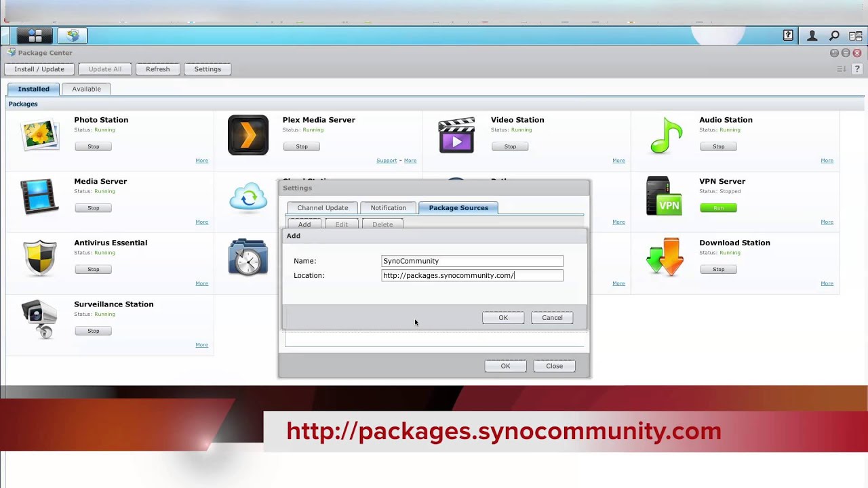The image size is (868, 488).
Task: Click the Antivirus Essential shield icon
Action: 39,258
